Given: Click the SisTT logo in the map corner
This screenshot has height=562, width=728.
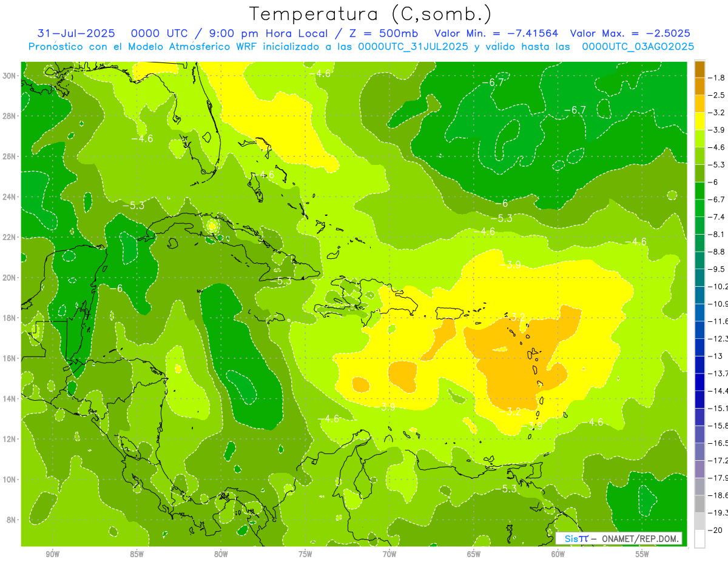Looking at the screenshot, I should 576,538.
